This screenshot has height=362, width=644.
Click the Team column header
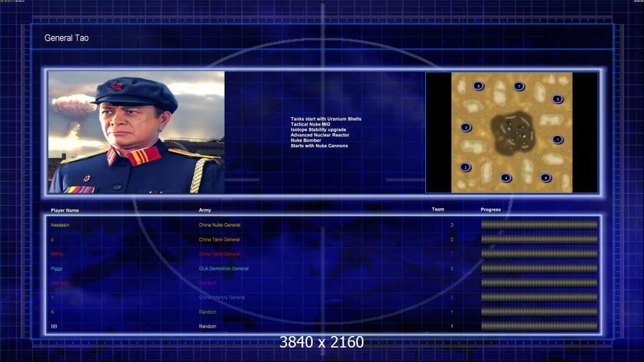click(x=438, y=209)
